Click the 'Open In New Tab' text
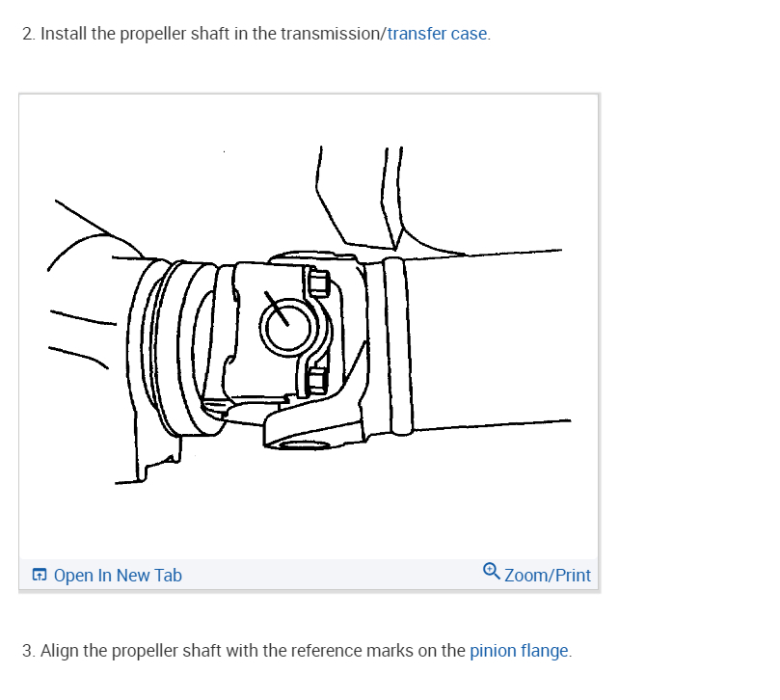 pyautogui.click(x=118, y=575)
